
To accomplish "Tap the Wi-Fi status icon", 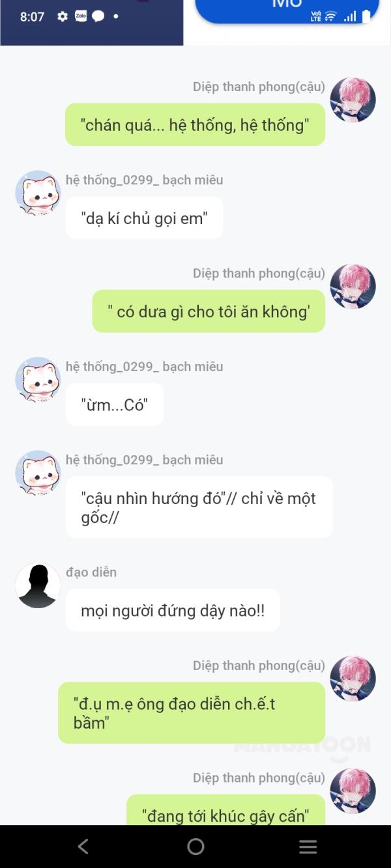I will [x=330, y=17].
